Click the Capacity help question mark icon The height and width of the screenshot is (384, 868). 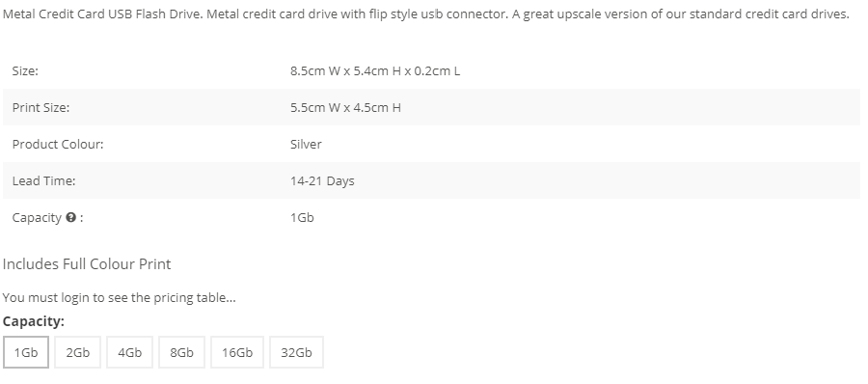tap(70, 217)
